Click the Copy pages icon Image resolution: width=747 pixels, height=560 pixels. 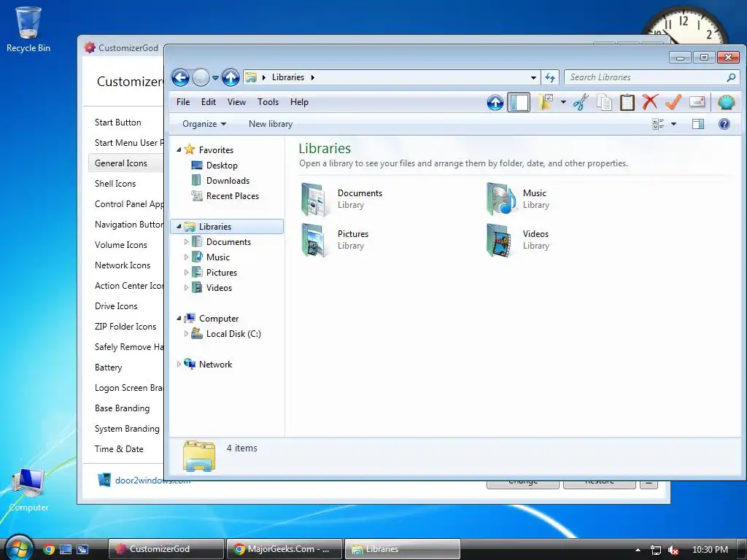[604, 102]
